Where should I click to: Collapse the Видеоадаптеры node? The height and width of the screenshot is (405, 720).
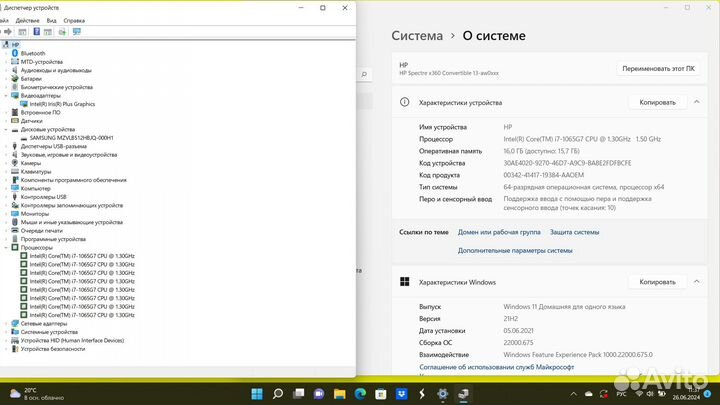pos(6,96)
